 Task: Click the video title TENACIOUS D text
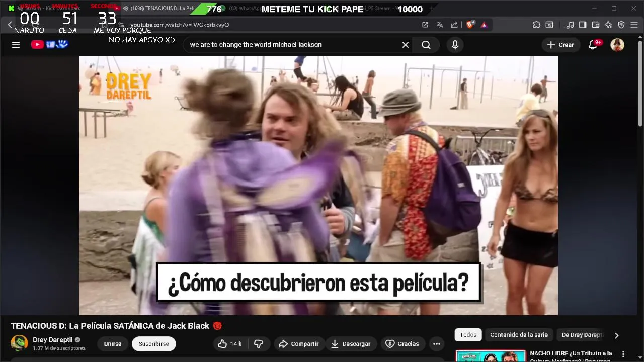click(x=110, y=326)
